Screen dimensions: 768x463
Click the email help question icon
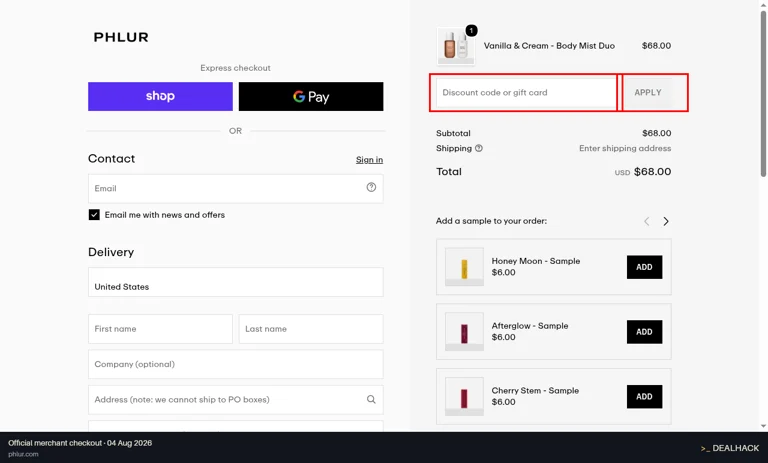click(371, 187)
